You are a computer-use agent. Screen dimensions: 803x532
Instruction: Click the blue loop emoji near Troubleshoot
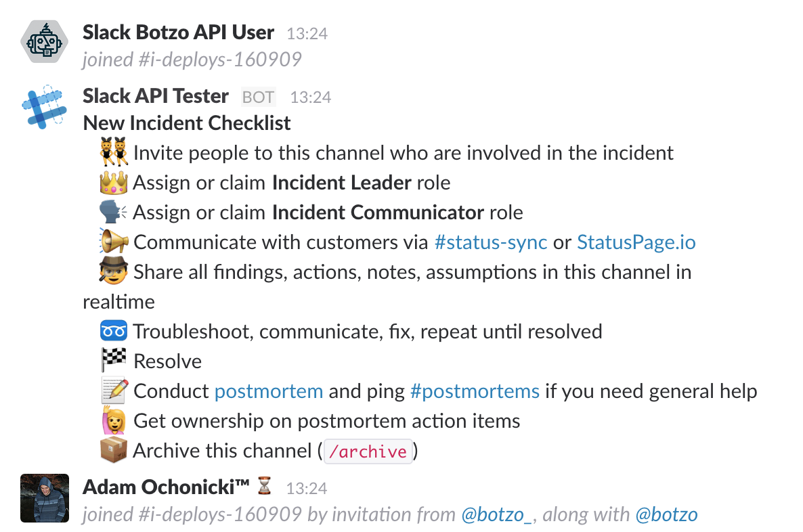pyautogui.click(x=114, y=331)
